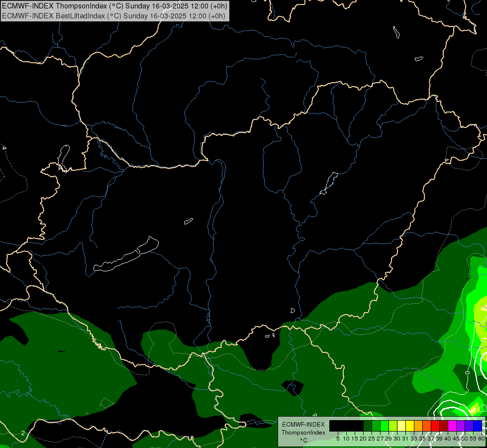
Task: Click the legend tick value '40'
Action: point(448,439)
